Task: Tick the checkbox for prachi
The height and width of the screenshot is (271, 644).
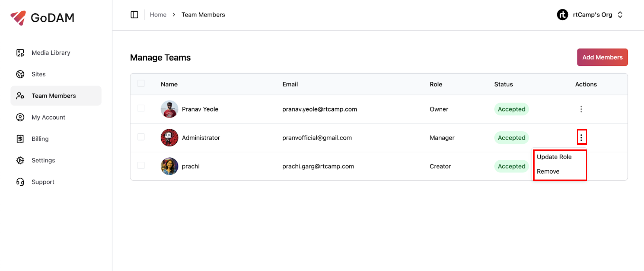Action: tap(141, 166)
